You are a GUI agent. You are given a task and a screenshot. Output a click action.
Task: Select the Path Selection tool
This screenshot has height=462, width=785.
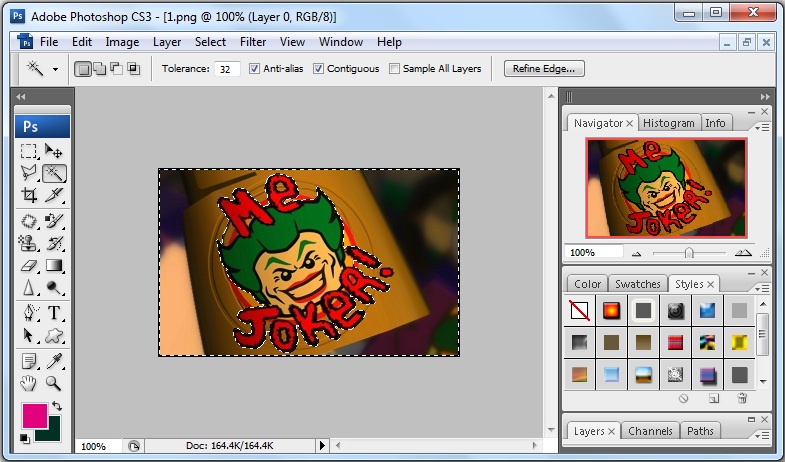tap(29, 335)
